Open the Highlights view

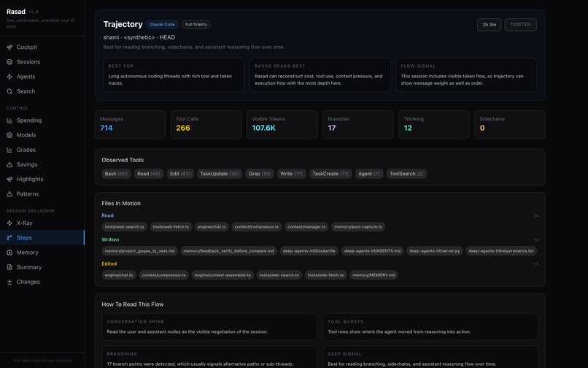coord(42,179)
